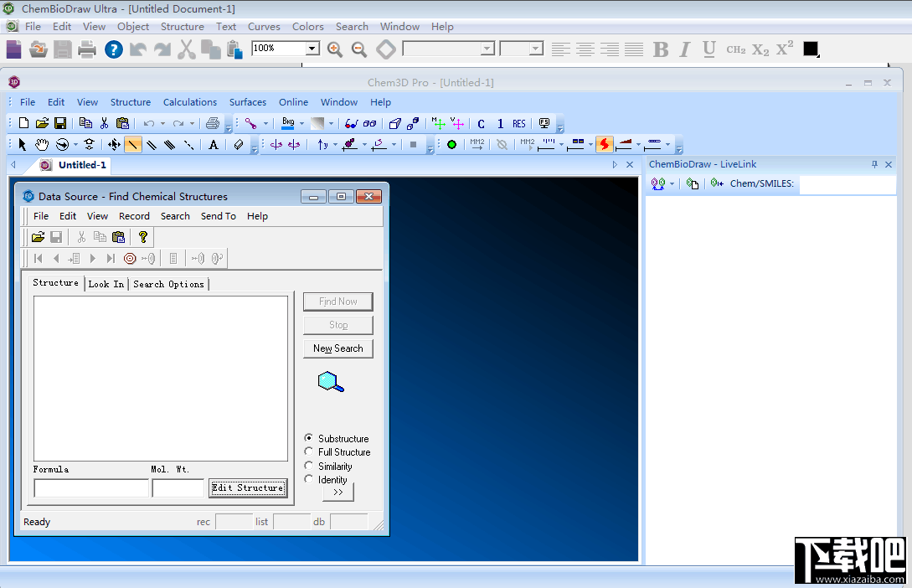Open Send To menu in Data Source window

coord(218,216)
